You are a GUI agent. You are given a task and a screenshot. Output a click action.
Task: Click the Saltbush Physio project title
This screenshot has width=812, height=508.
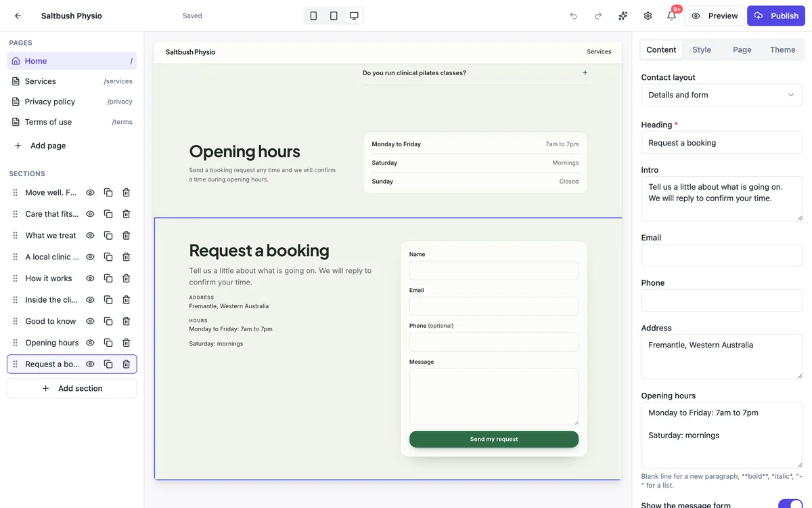pos(72,16)
